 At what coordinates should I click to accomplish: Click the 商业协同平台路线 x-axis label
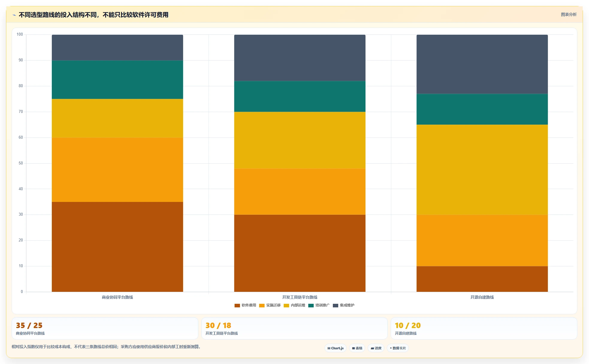pyautogui.click(x=117, y=297)
